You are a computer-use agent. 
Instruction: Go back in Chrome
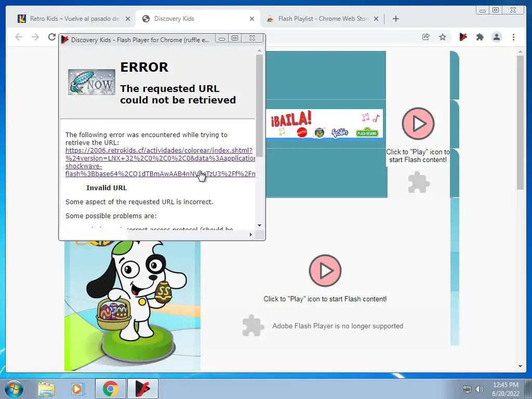(19, 37)
